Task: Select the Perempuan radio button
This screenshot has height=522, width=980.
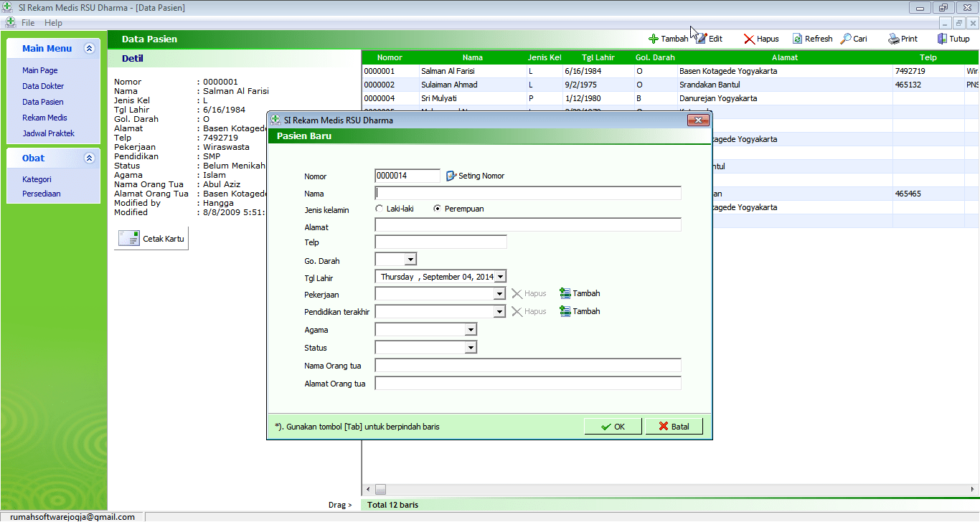Action: tap(437, 209)
